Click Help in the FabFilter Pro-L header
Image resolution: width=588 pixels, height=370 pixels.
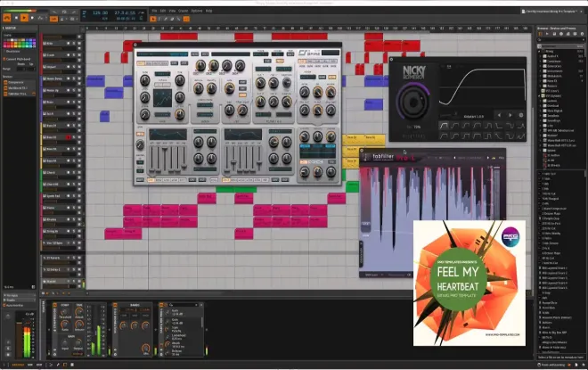pyautogui.click(x=502, y=158)
